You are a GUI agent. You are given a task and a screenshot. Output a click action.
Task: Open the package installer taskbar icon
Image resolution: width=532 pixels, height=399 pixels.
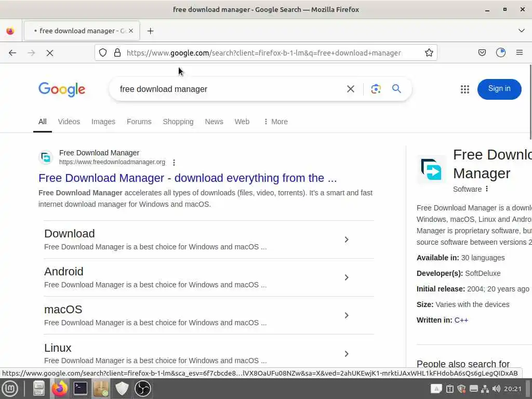101,389
